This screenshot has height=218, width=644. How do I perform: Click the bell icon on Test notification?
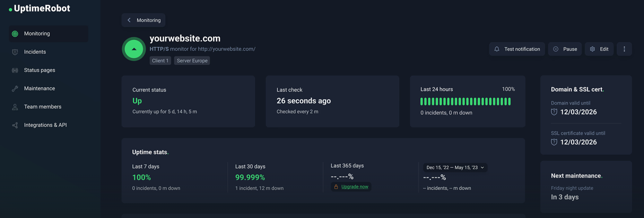[497, 49]
